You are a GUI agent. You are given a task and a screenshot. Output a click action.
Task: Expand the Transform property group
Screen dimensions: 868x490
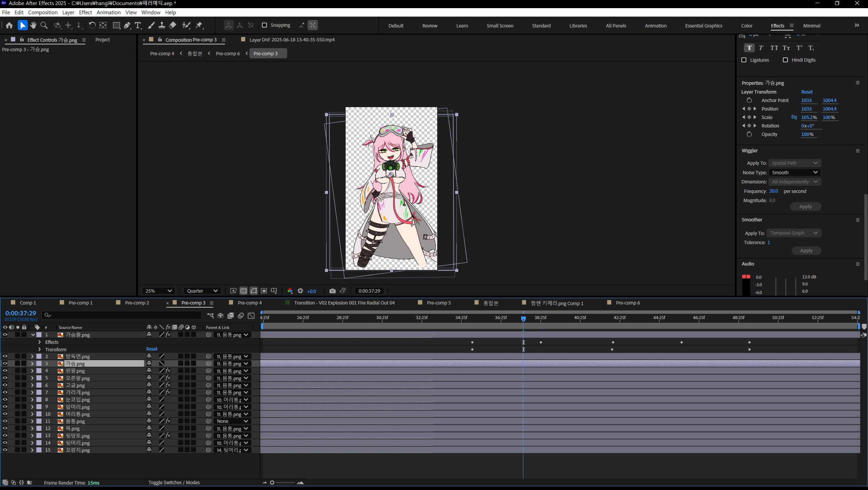[40, 349]
